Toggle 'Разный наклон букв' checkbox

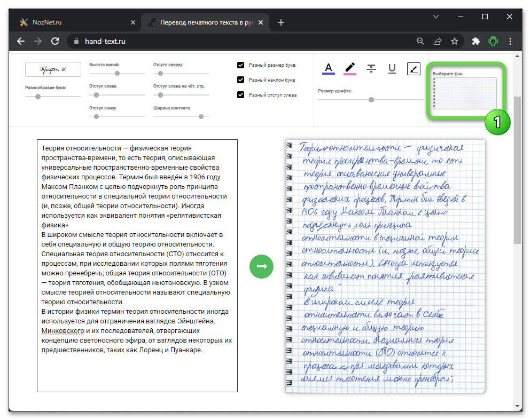point(241,80)
